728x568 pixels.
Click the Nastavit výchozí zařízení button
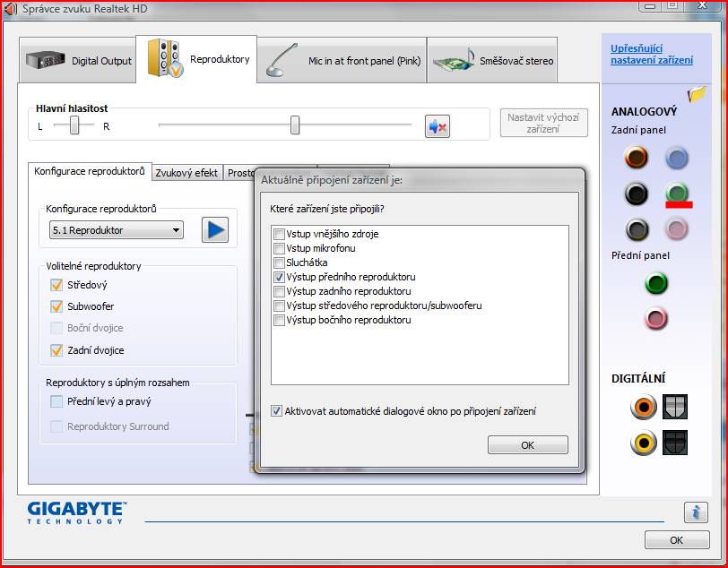pyautogui.click(x=543, y=123)
